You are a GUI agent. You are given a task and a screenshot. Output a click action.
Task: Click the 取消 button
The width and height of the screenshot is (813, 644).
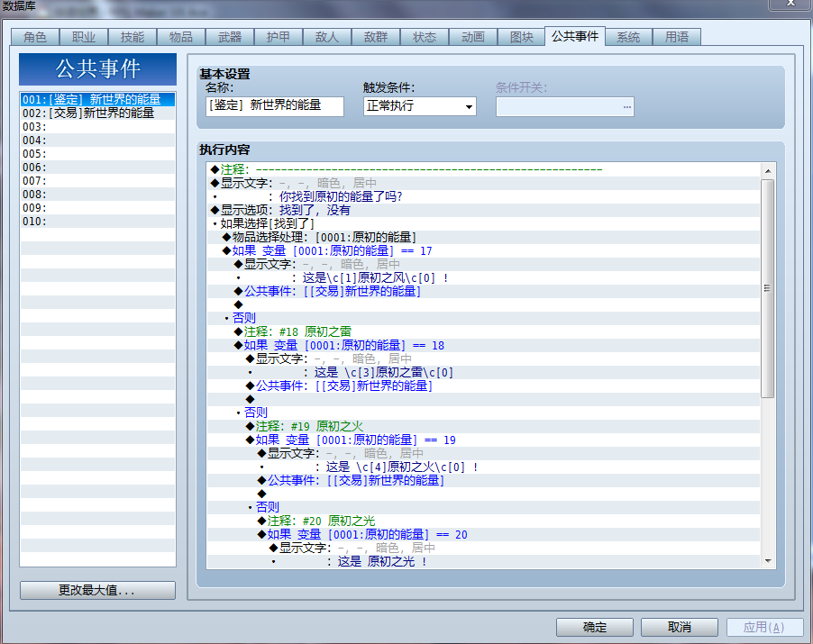point(680,627)
